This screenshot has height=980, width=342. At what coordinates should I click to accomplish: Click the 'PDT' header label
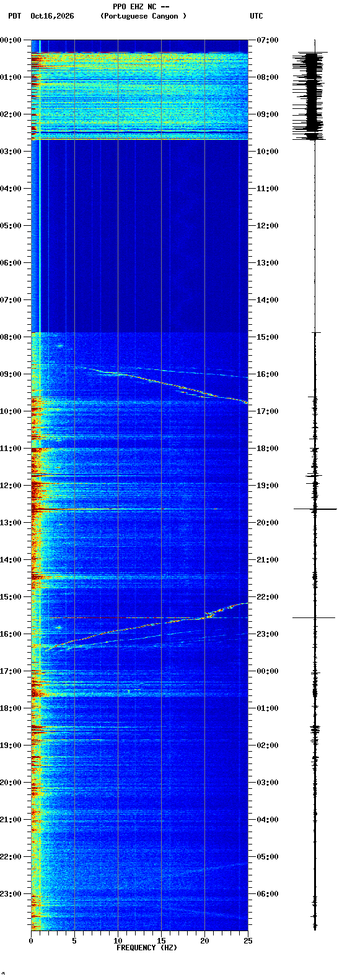pyautogui.click(x=14, y=16)
